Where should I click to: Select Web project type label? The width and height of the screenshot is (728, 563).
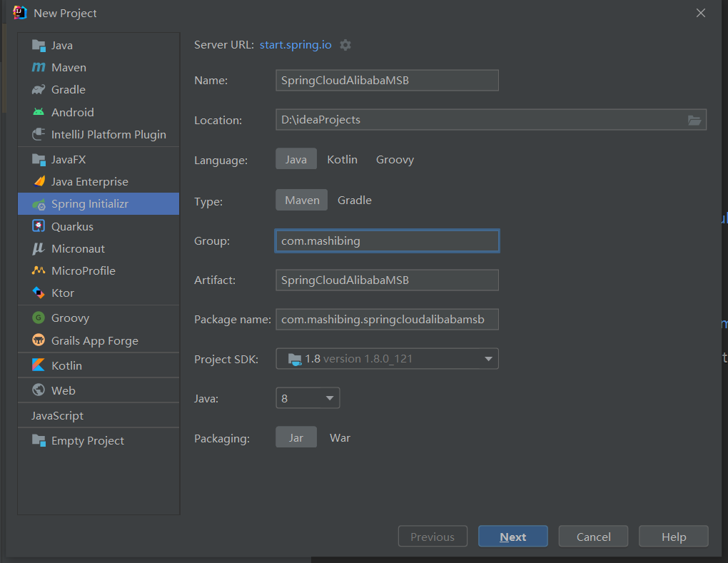tap(63, 390)
